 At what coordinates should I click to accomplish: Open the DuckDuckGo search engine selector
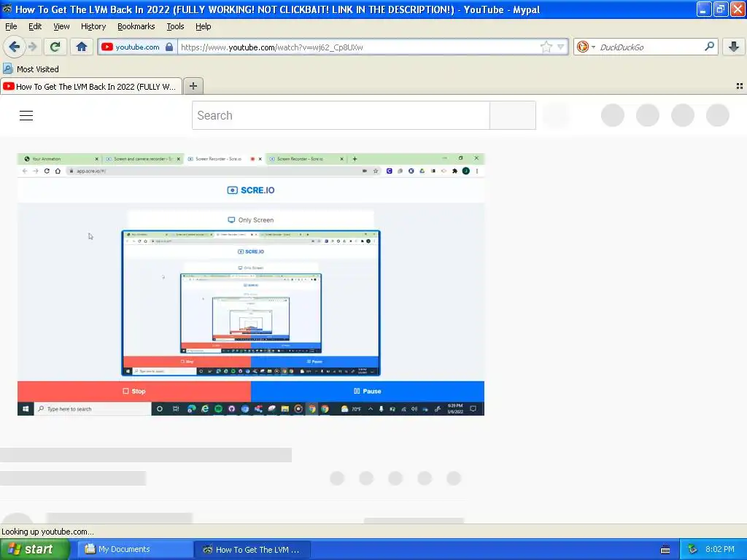click(586, 47)
